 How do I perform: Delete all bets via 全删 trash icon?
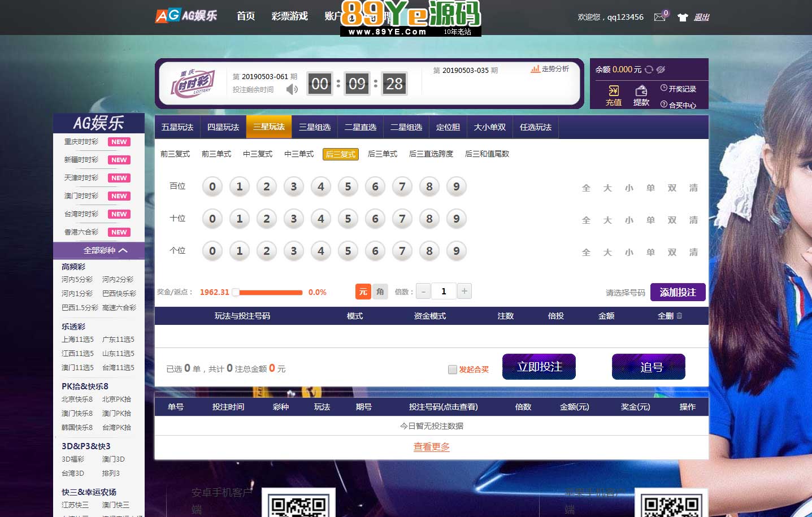(679, 316)
